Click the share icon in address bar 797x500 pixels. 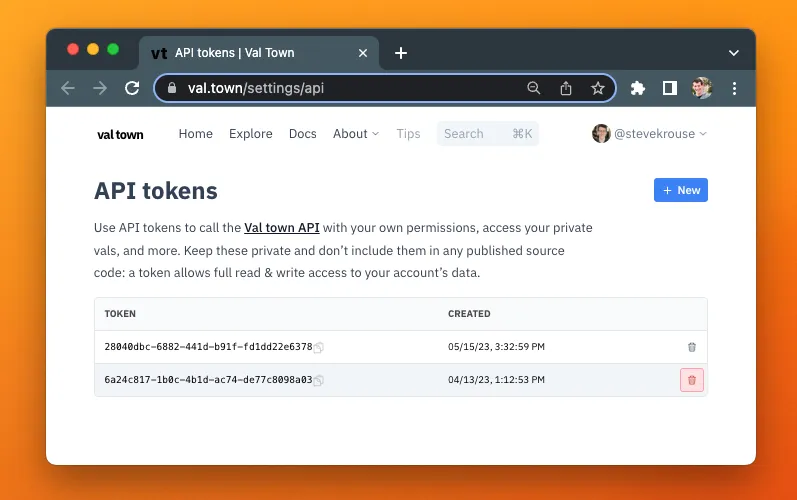coord(566,88)
